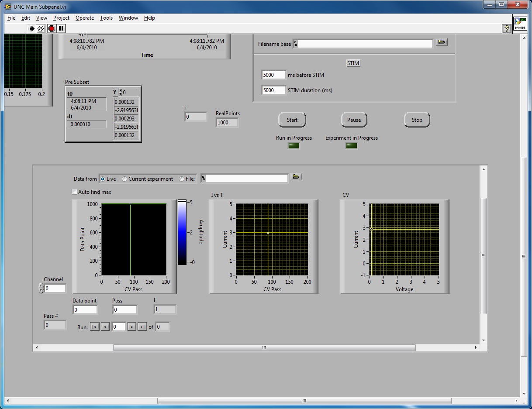Click the Y array index stepper

(x=120, y=92)
